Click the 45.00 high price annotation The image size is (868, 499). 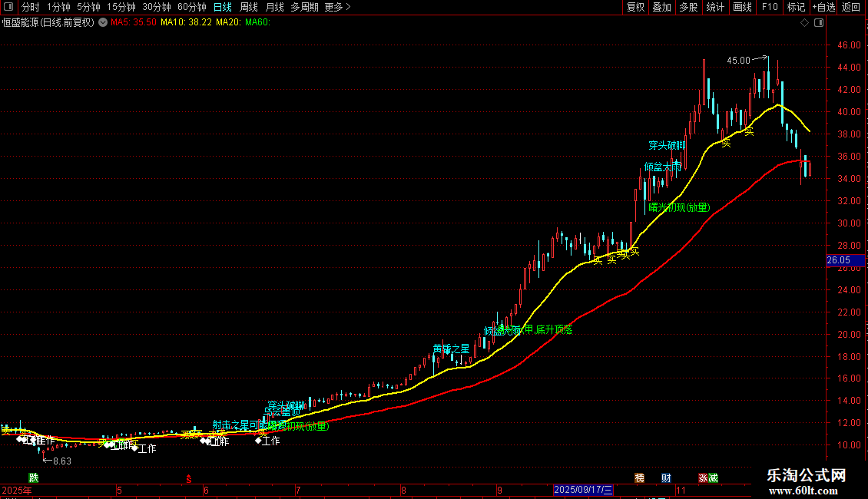pos(738,61)
